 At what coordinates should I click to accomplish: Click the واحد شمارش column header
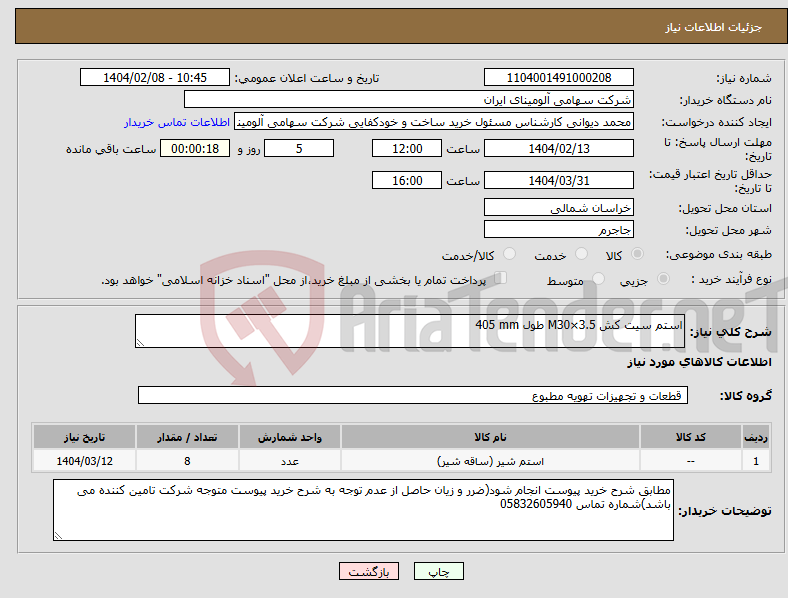290,437
